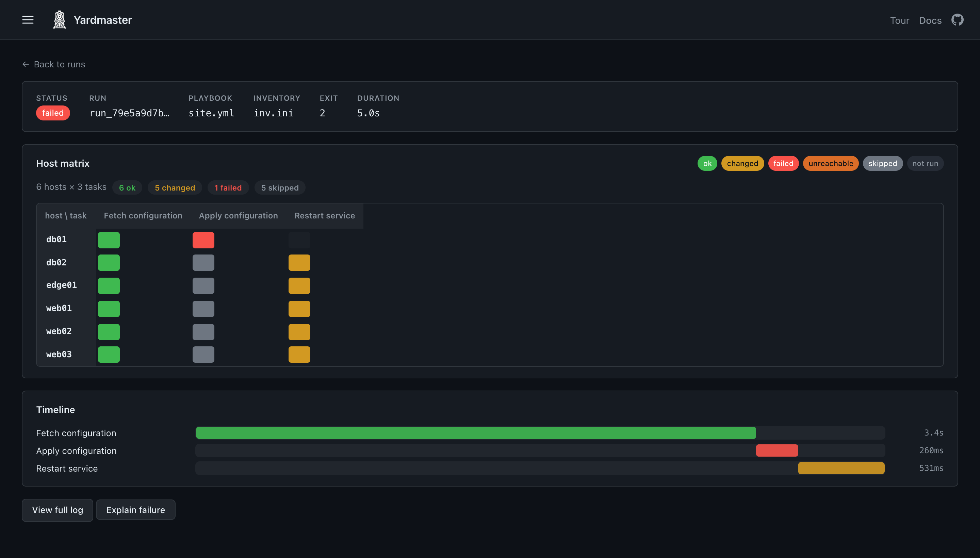Select the run_79e5a9d7b… run ID
Image resolution: width=980 pixels, height=558 pixels.
point(130,113)
